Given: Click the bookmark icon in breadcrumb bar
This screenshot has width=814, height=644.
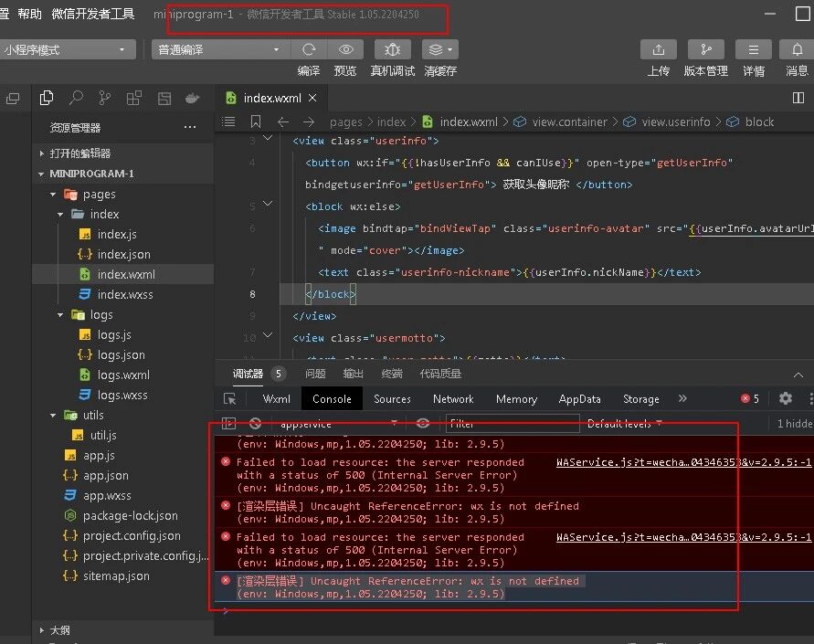Looking at the screenshot, I should 256,121.
